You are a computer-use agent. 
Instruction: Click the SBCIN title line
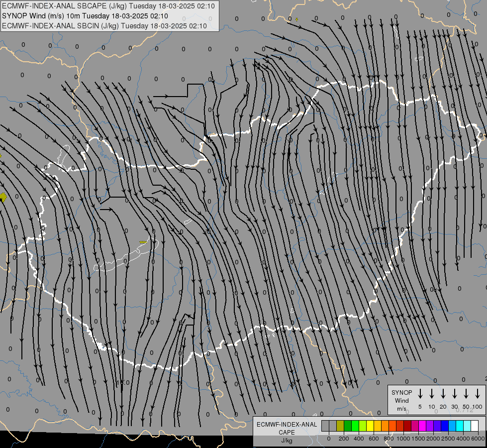[x=104, y=26]
